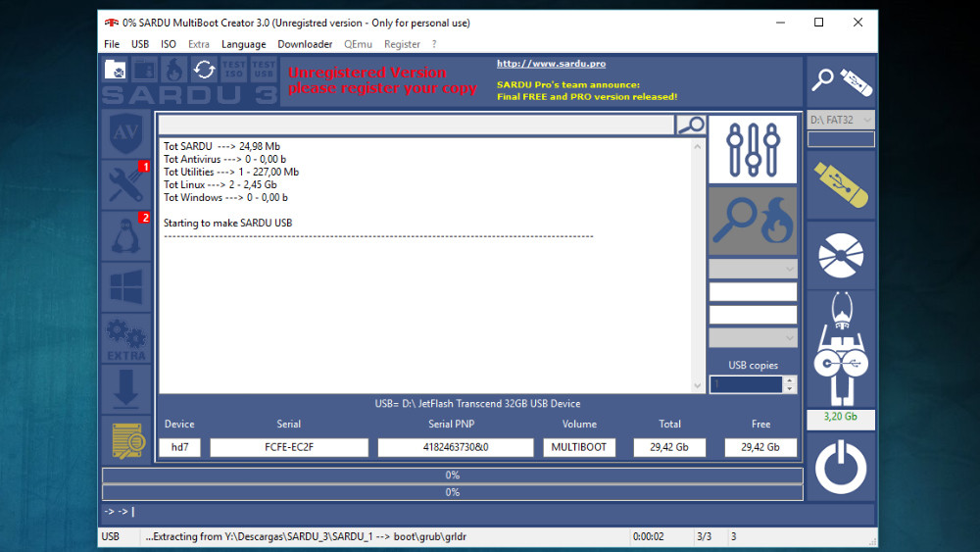This screenshot has height=552, width=980.
Task: Click the command prompt line field
Action: tap(487, 512)
